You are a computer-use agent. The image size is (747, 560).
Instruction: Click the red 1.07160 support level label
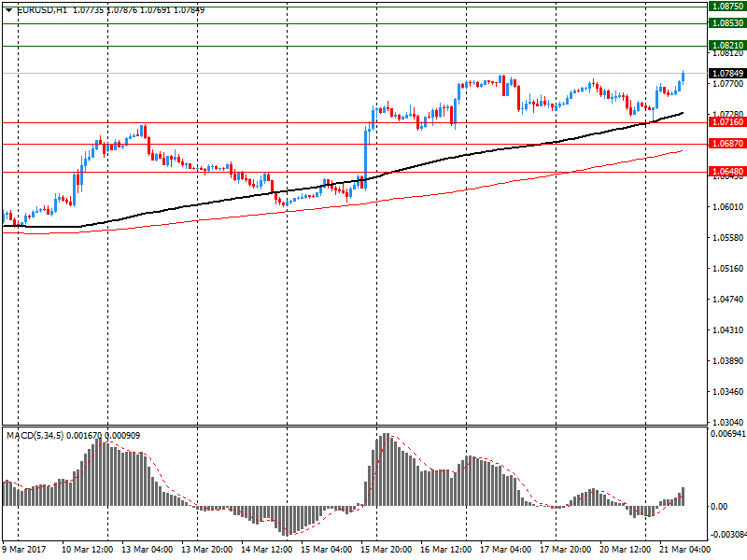[727, 122]
